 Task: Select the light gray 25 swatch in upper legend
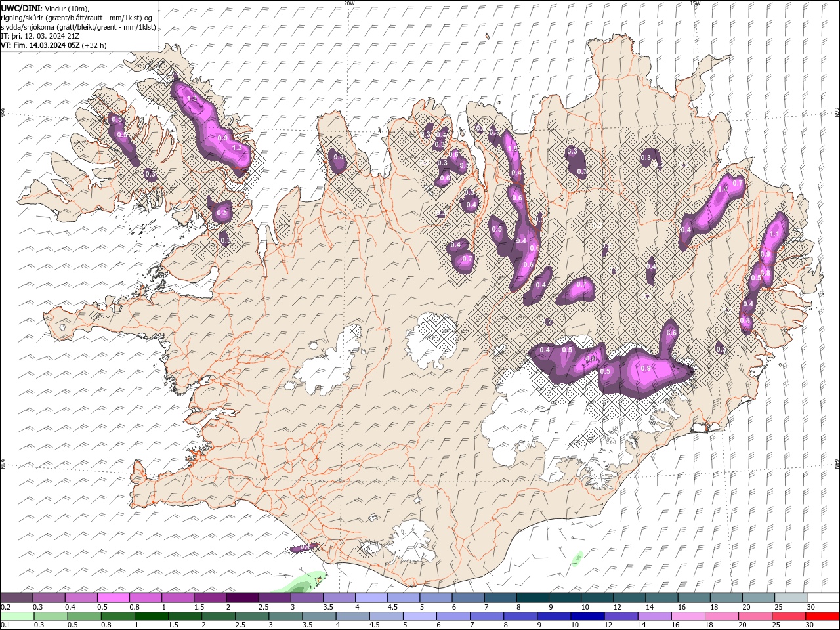tap(791, 598)
